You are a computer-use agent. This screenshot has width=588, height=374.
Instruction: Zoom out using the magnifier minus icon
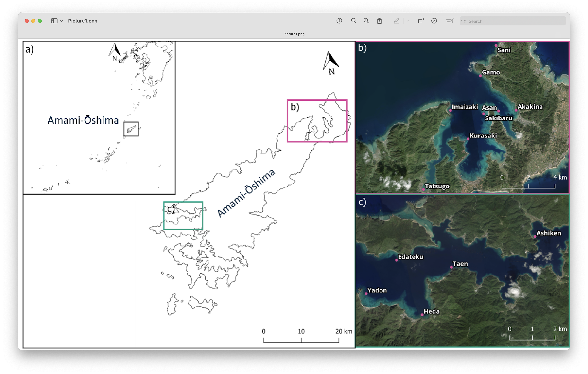pyautogui.click(x=354, y=21)
